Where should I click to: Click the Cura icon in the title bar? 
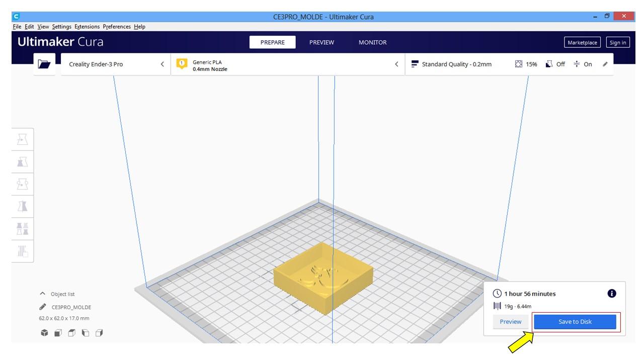17,17
